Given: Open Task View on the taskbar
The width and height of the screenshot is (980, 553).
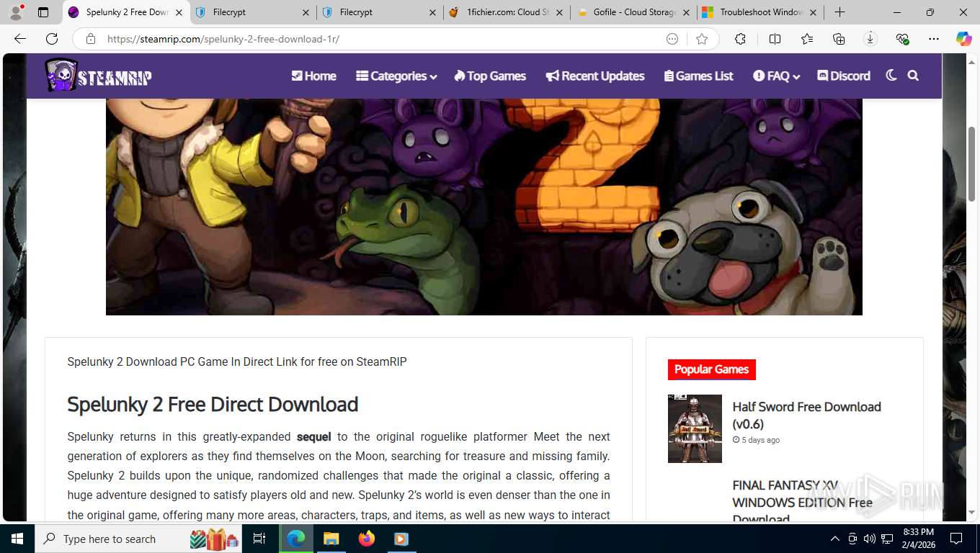Looking at the screenshot, I should [x=259, y=539].
